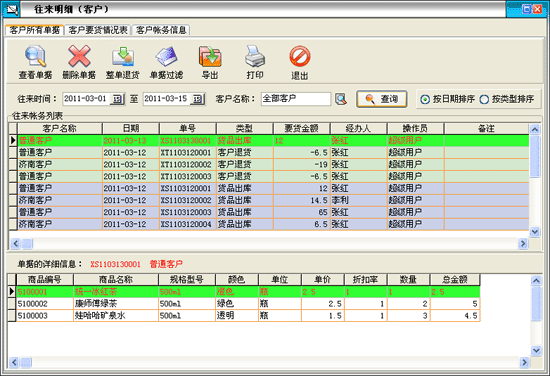Select product row 5100002 康师傅绿茶

[244, 304]
